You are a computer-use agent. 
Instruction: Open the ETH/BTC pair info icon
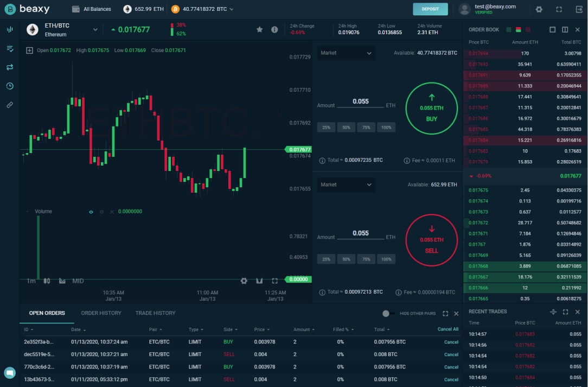tap(274, 30)
